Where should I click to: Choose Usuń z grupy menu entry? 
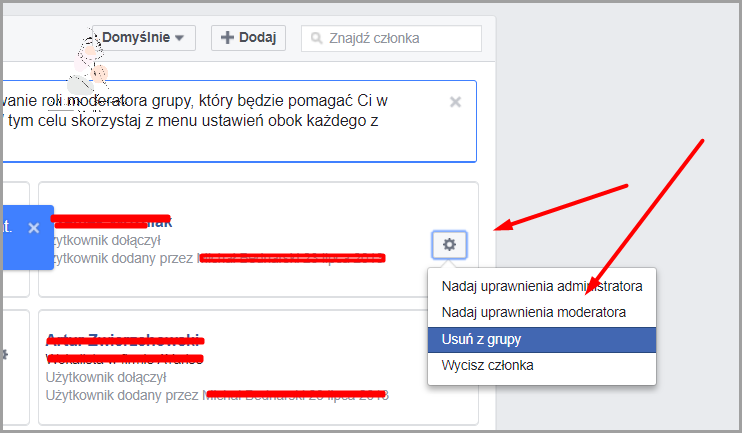pyautogui.click(x=542, y=339)
